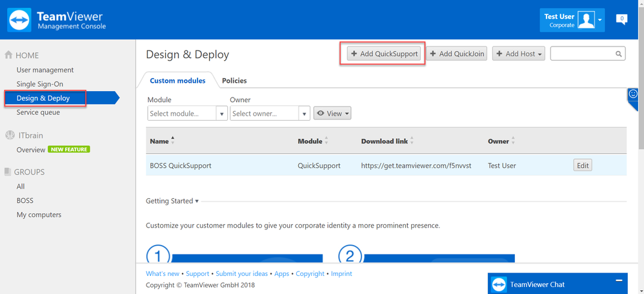This screenshot has height=294, width=644.
Task: Open Single Sign-On in sidebar
Action: tap(40, 84)
